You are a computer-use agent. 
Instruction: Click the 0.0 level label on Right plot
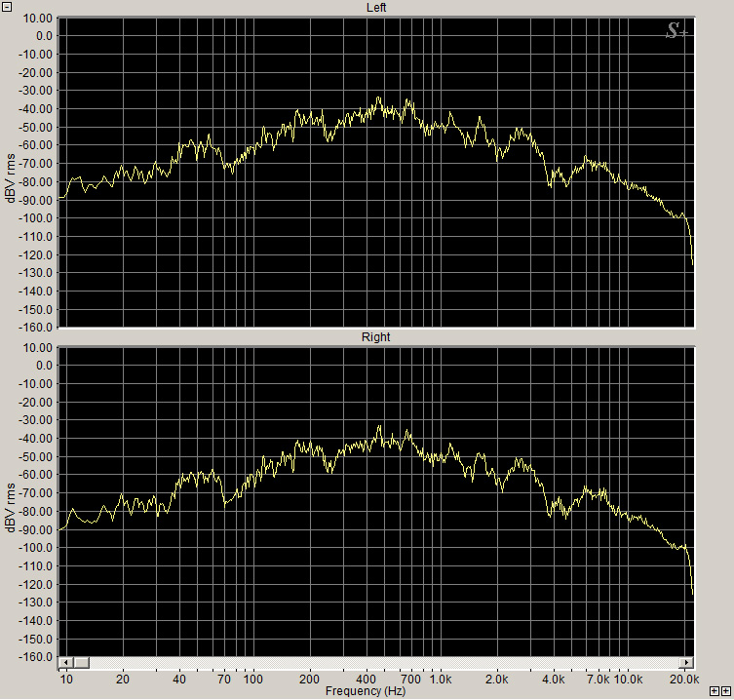coord(44,366)
